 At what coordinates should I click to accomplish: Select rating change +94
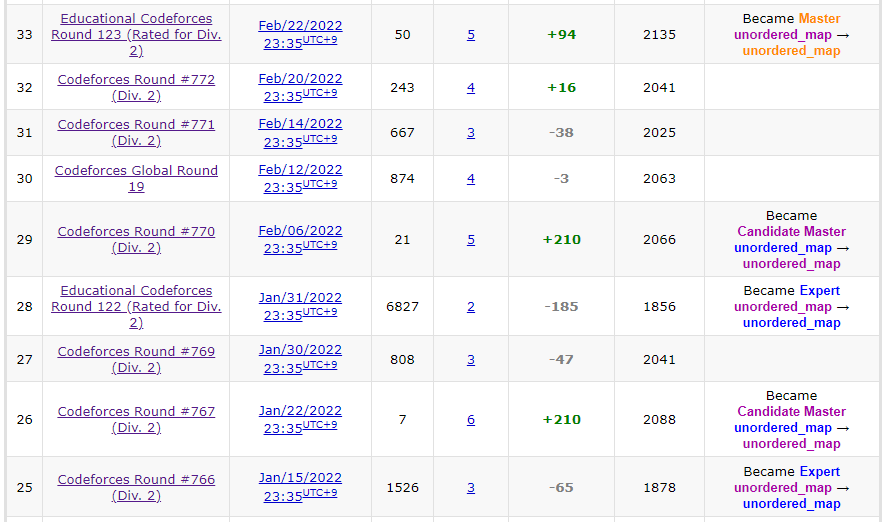click(x=562, y=34)
